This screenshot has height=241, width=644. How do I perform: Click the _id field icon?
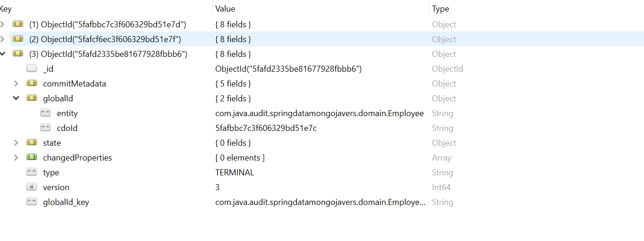tap(31, 69)
